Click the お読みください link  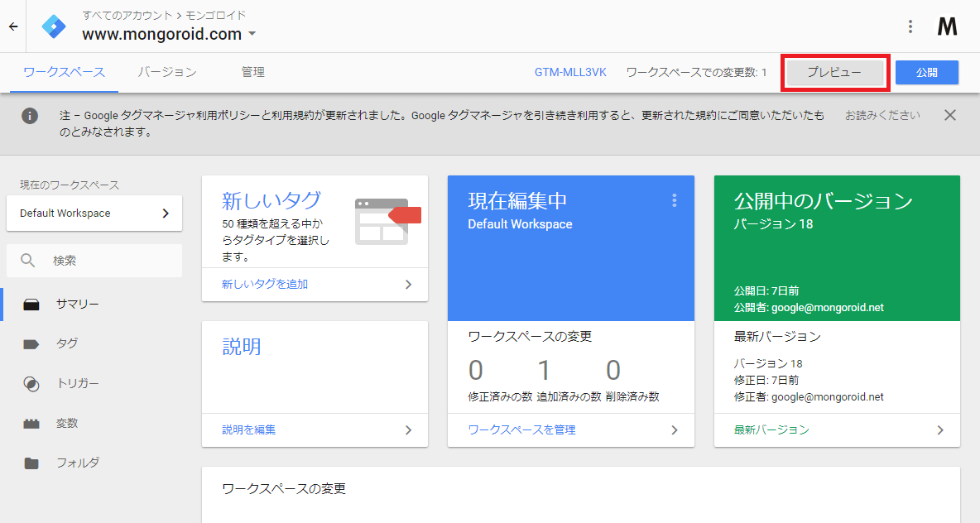[882, 116]
